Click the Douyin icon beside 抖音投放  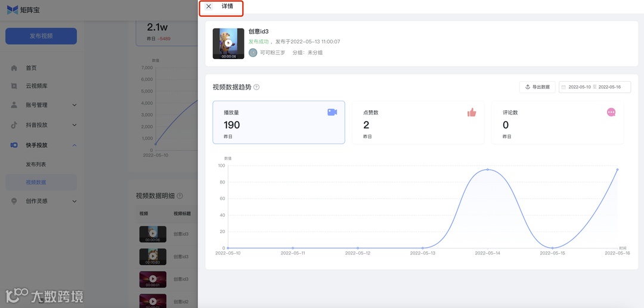point(14,125)
